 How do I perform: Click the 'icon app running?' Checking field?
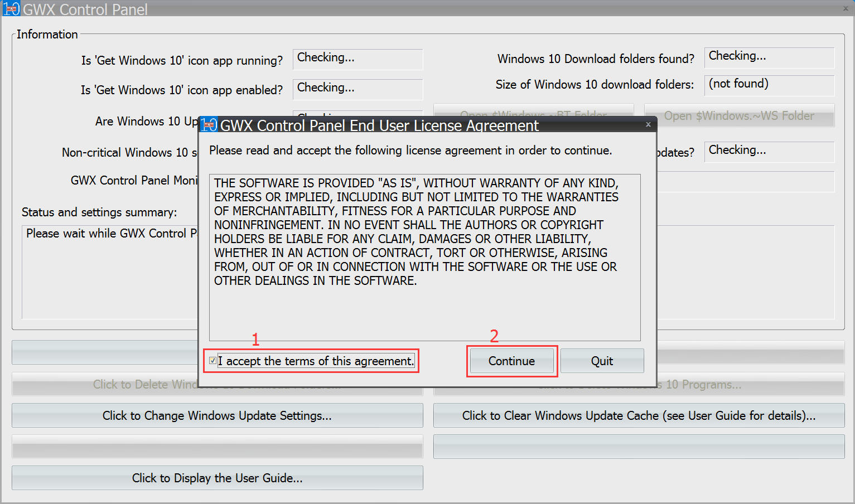tap(358, 59)
